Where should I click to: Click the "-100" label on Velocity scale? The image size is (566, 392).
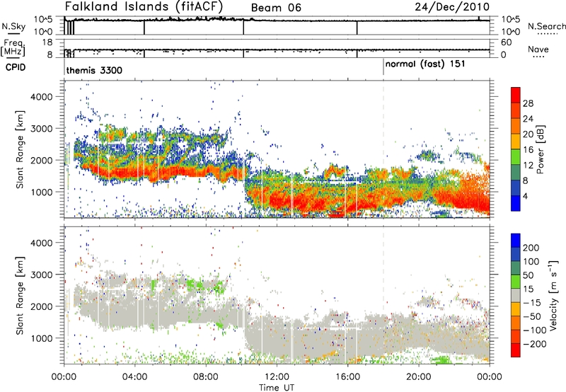tap(535, 330)
